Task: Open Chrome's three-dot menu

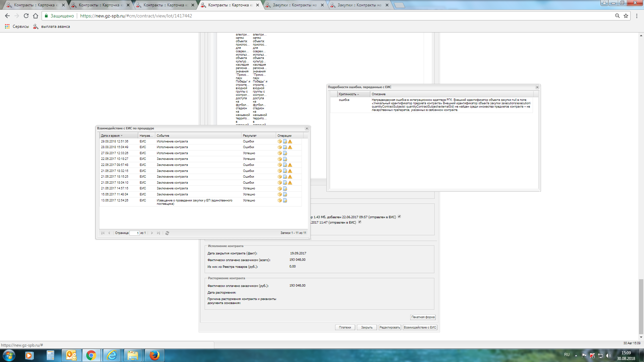Action: [637, 16]
